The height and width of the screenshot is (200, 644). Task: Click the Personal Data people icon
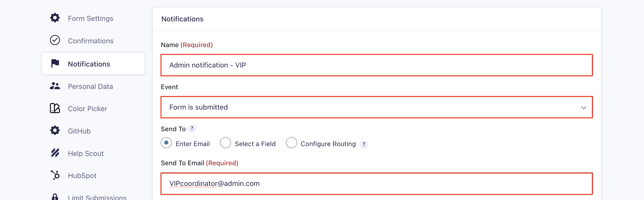coord(55,86)
